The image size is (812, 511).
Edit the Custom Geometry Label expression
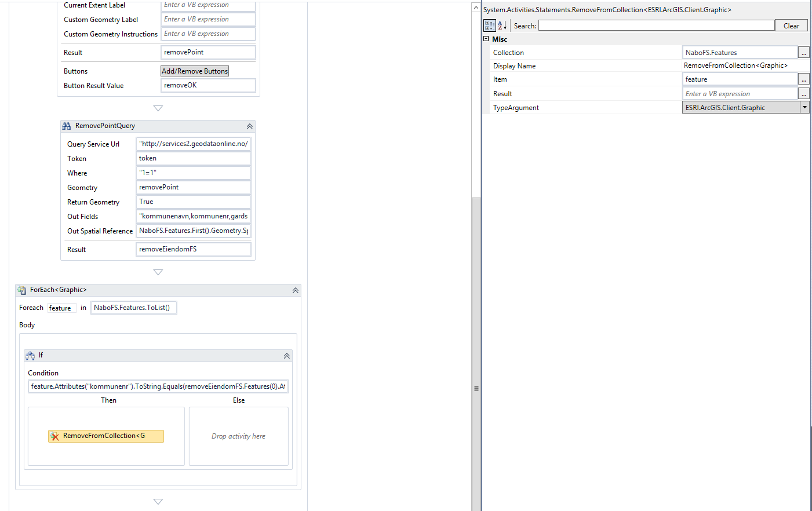click(208, 19)
